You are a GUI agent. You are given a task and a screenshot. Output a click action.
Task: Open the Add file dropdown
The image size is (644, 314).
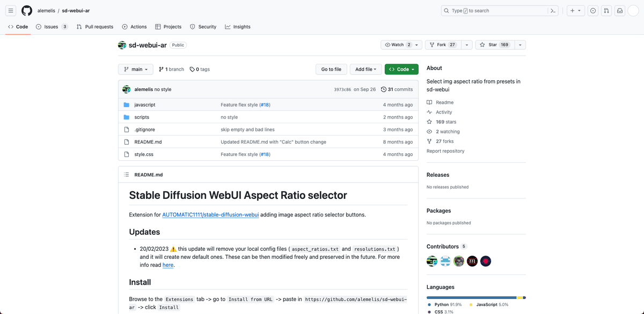point(366,69)
